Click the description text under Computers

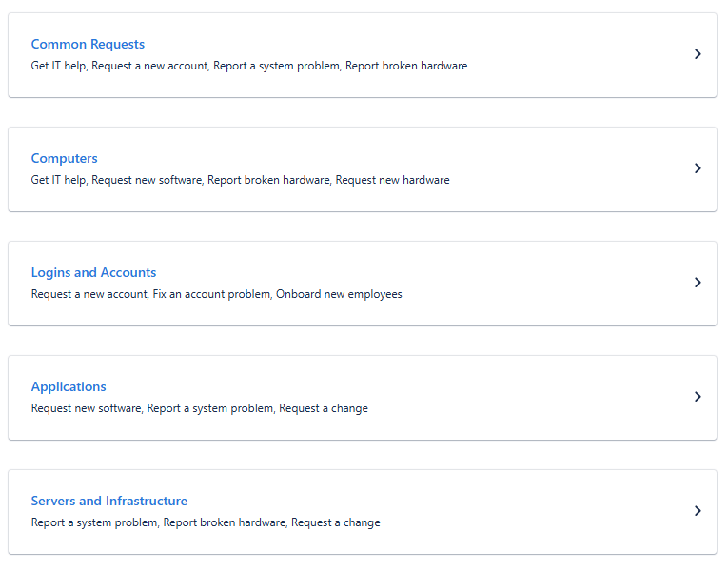tap(240, 180)
